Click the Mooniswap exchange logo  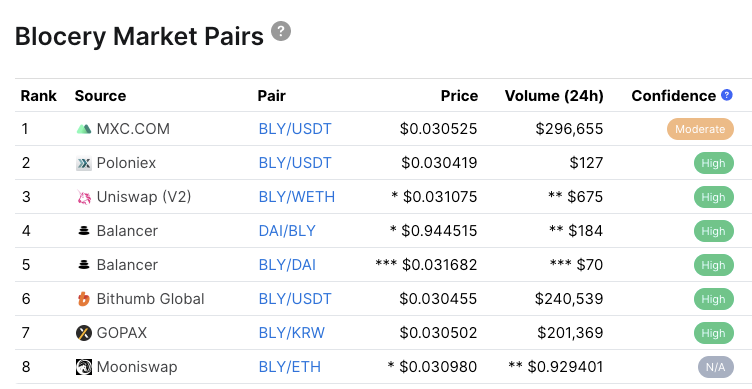83,367
